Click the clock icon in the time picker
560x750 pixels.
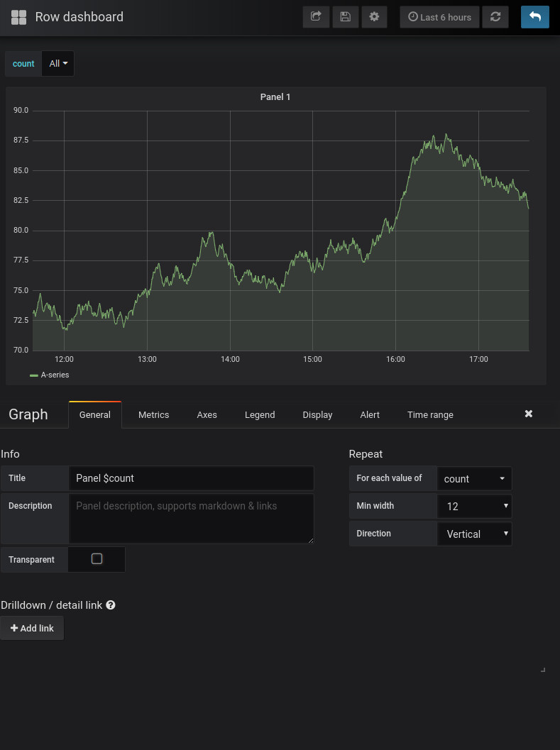point(412,16)
